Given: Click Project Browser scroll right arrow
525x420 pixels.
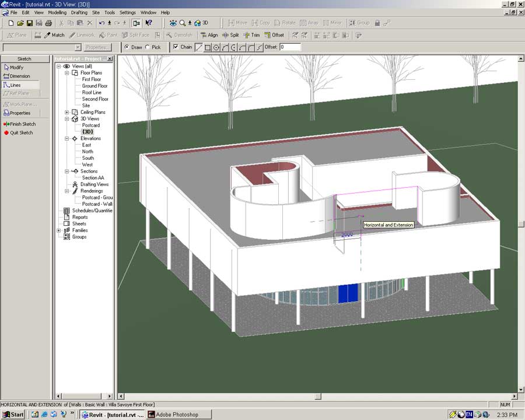Looking at the screenshot, I should pos(109,397).
